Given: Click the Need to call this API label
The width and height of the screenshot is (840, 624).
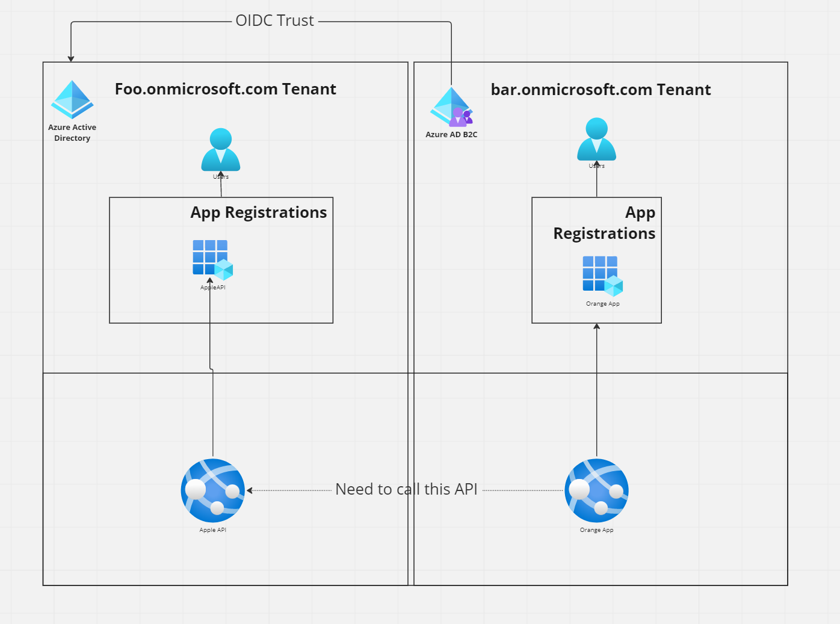Looking at the screenshot, I should [x=407, y=489].
